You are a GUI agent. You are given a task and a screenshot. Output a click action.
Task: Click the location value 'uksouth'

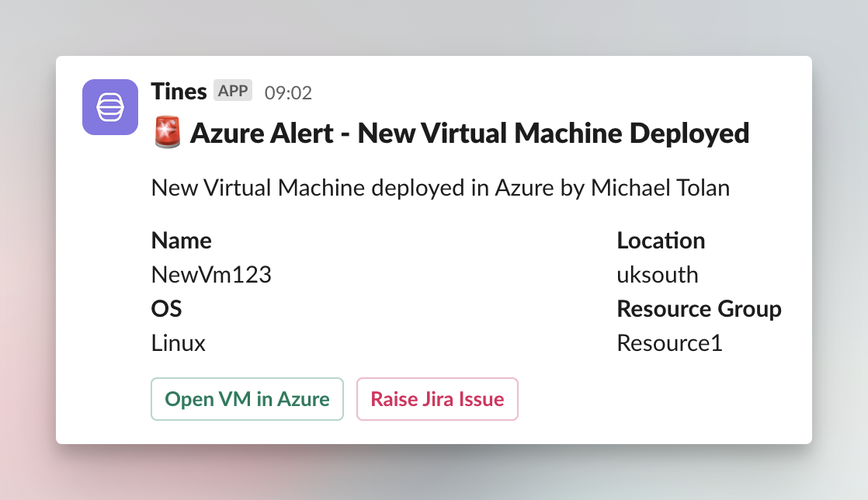pos(658,275)
